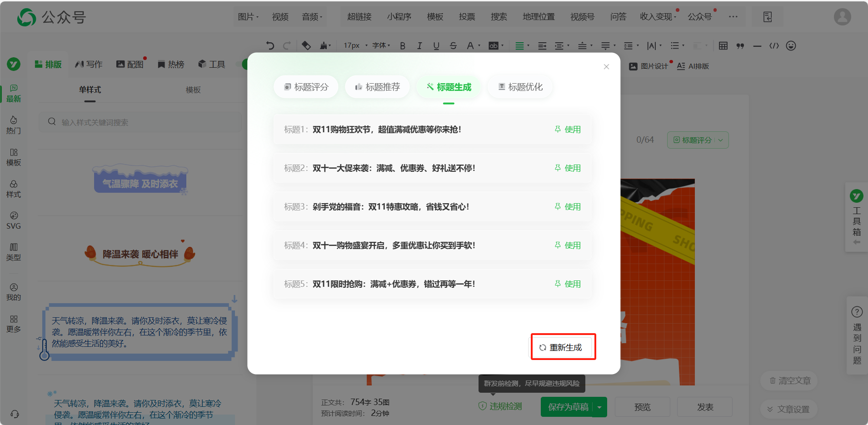Open the 我的 sidebar section
Image resolution: width=868 pixels, height=425 pixels.
click(14, 292)
